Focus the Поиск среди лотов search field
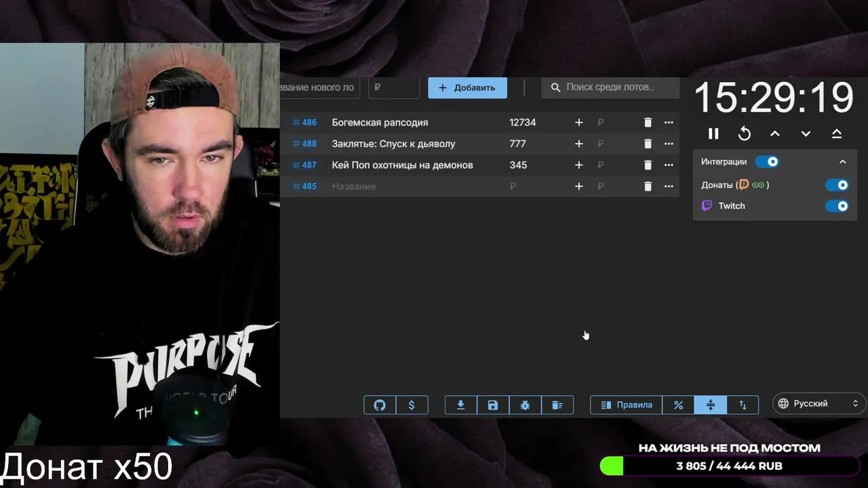The image size is (868, 488). click(x=610, y=87)
